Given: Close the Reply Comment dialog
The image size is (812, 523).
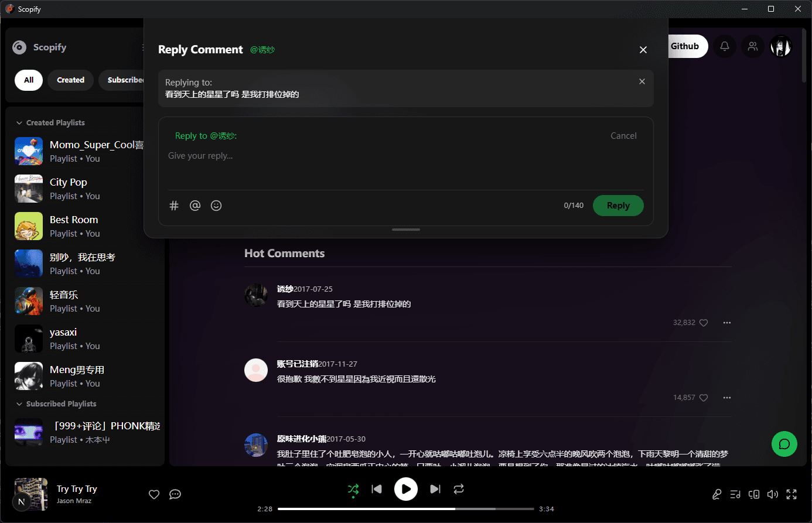Looking at the screenshot, I should pos(643,50).
